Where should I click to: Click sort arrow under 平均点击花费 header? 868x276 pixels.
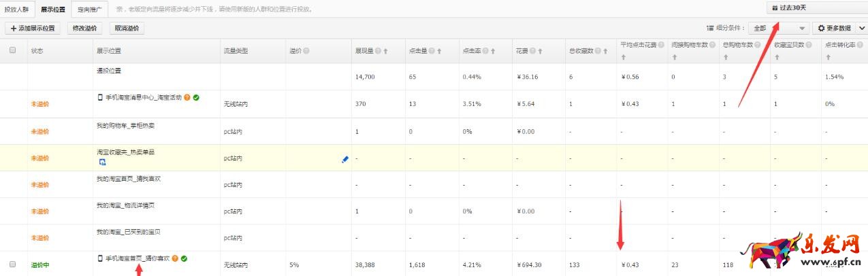point(623,58)
